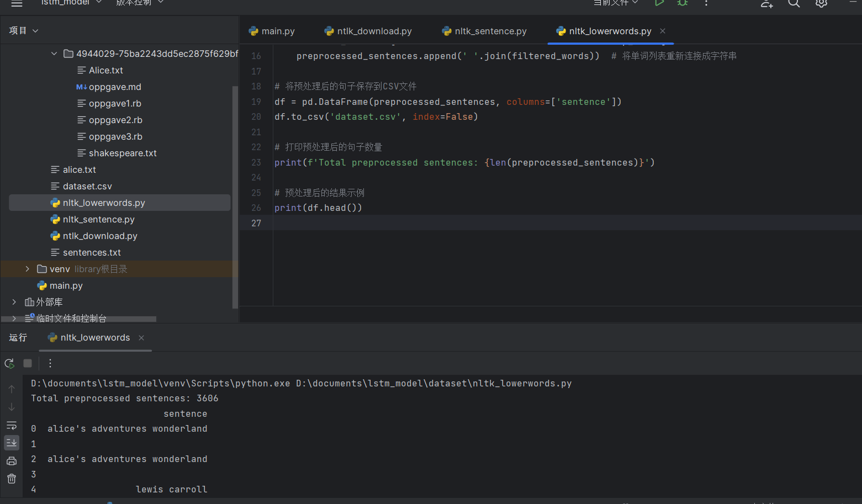Switch to nltk_sentence.py tab
The image size is (862, 504).
[484, 31]
